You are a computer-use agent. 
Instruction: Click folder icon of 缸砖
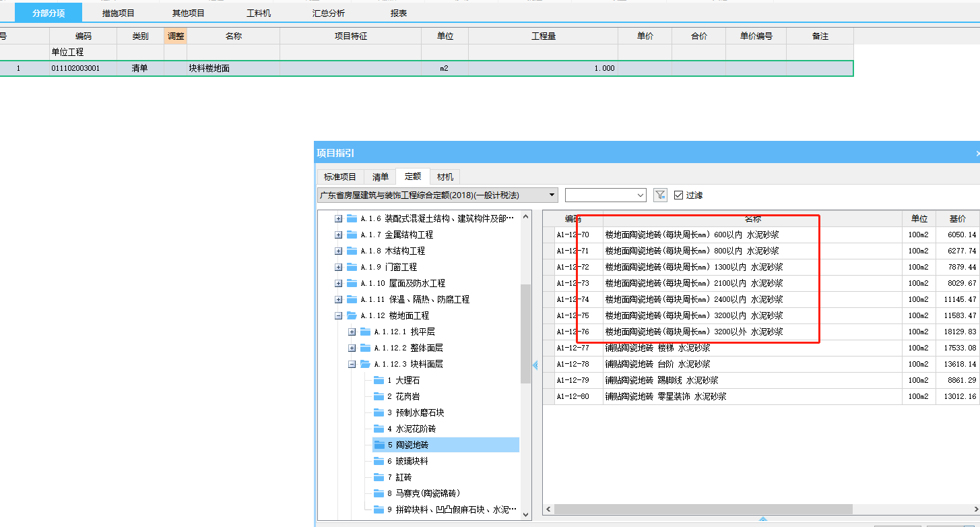pyautogui.click(x=379, y=477)
